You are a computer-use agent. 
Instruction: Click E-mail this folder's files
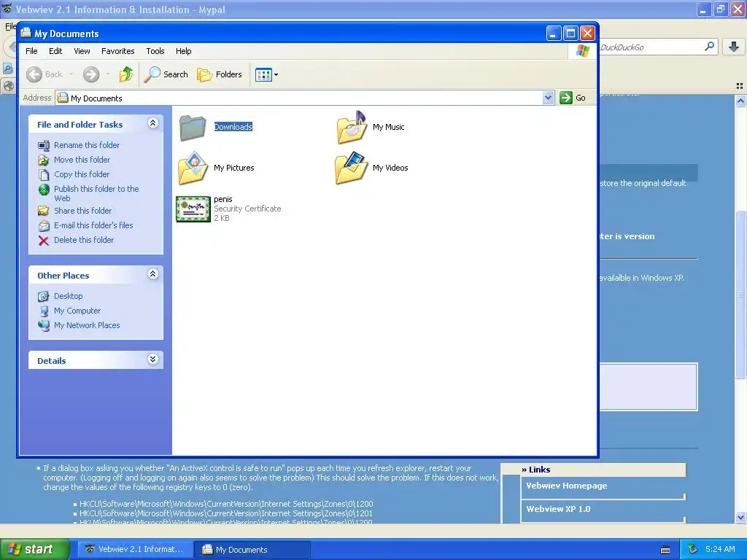[x=93, y=225]
